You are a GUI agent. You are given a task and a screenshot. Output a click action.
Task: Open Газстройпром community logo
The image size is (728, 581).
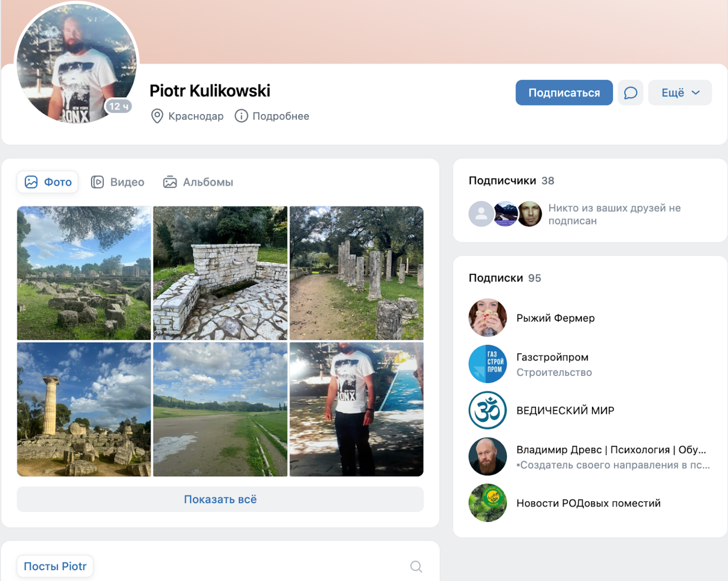tap(487, 364)
